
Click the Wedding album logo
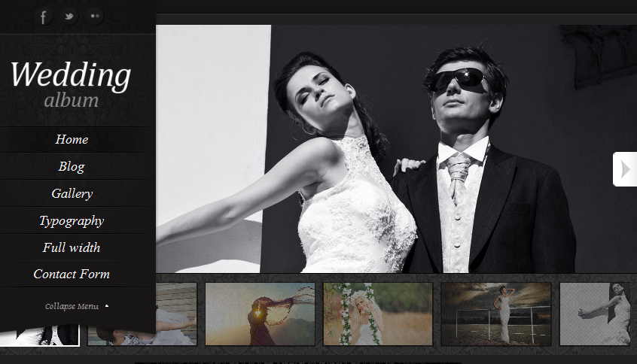pyautogui.click(x=71, y=85)
